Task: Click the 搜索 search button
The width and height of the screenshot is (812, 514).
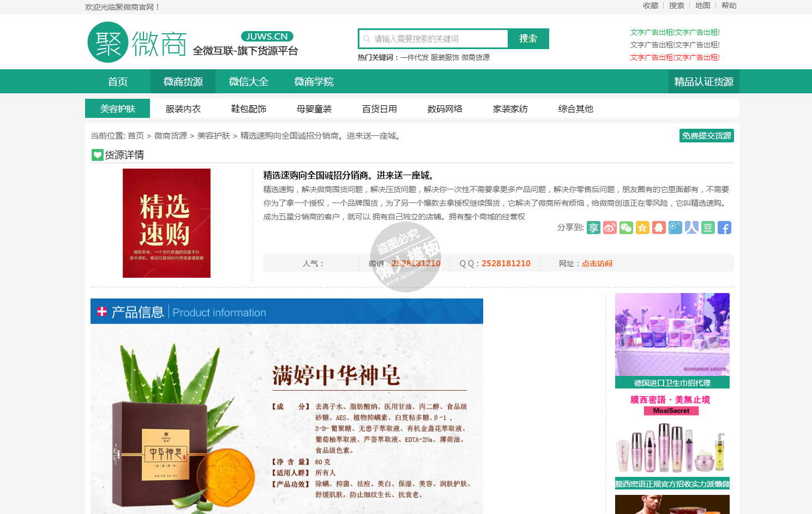Action: pyautogui.click(x=528, y=39)
